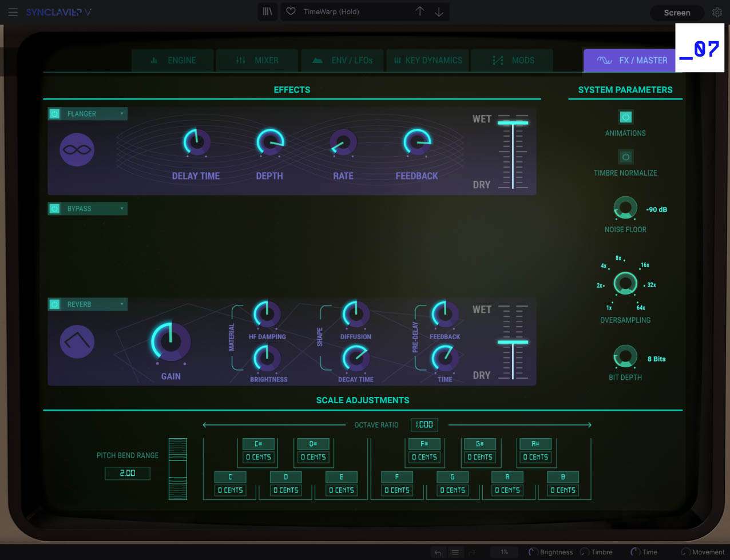Open the hamburger menu icon top left
This screenshot has height=560, width=730.
13,12
